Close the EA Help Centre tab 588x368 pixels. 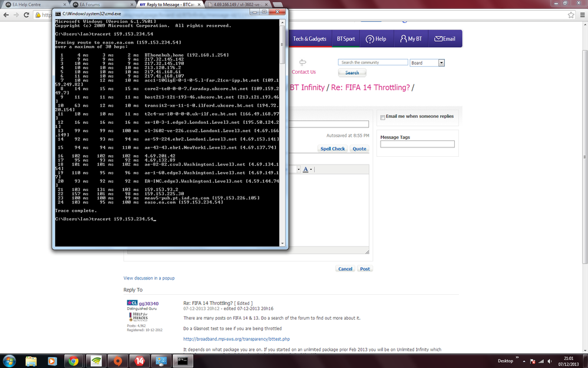click(64, 5)
